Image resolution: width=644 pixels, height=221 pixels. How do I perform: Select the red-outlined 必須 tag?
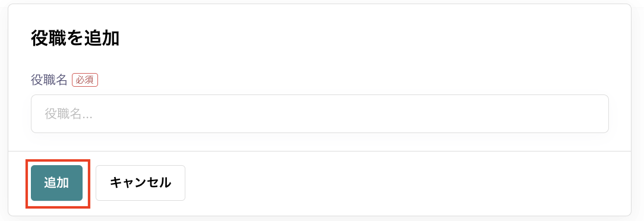[85, 80]
